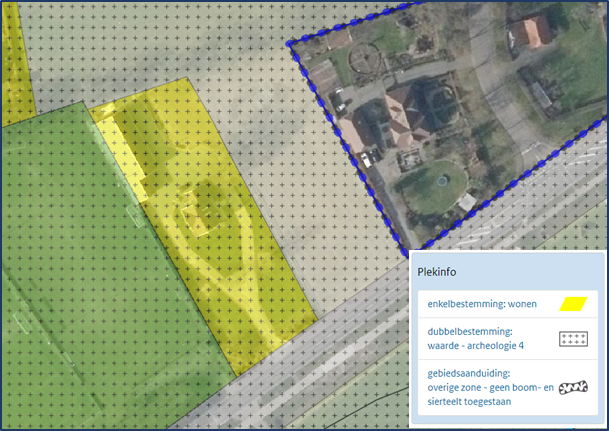Click the yellow wonen legend swatch
This screenshot has width=609, height=431.
(573, 304)
